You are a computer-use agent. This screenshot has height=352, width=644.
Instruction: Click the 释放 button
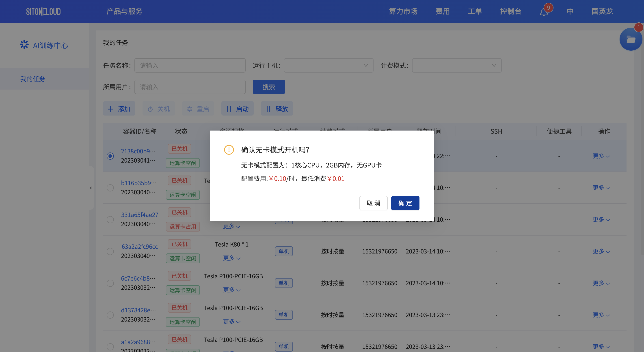coord(277,108)
